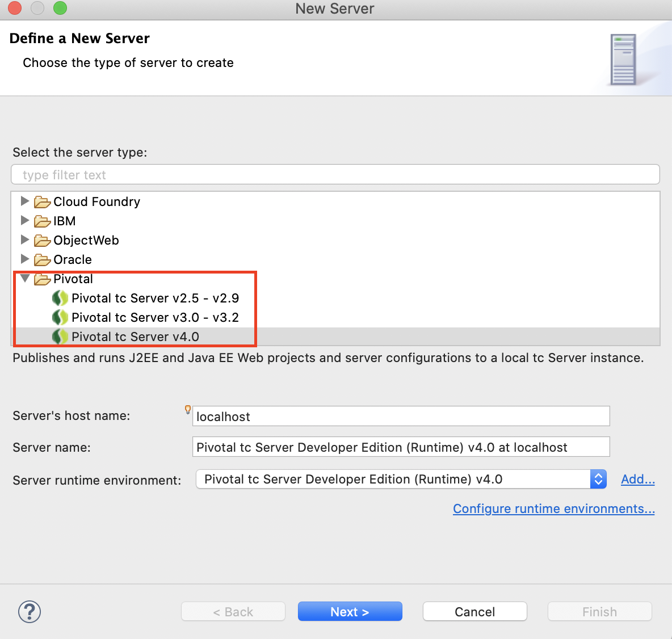Click the Pivotal tc Server v2.5 - v2.9 icon
The height and width of the screenshot is (639, 672).
click(x=60, y=298)
